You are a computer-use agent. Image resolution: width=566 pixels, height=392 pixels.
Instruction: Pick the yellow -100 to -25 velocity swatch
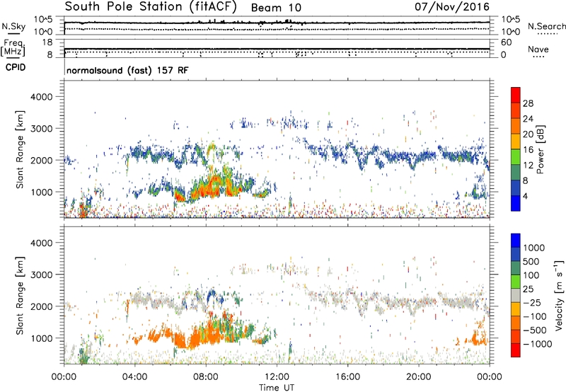pos(516,309)
